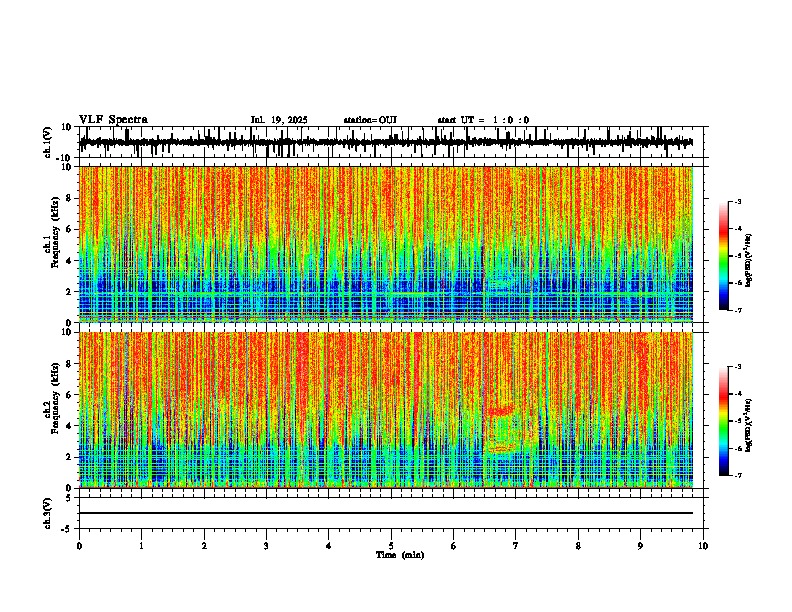Screen dimensions: 792x612
Task: Select the "start UT = 1 : 0 : 0" text
Action: click(x=483, y=120)
